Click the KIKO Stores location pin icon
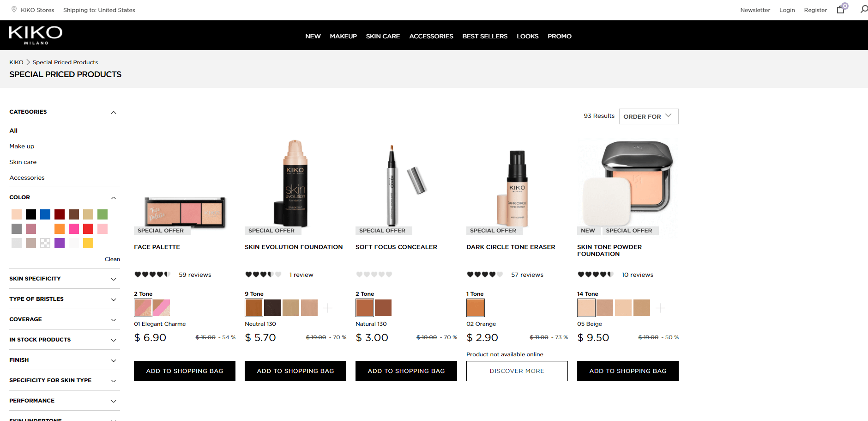 point(14,10)
